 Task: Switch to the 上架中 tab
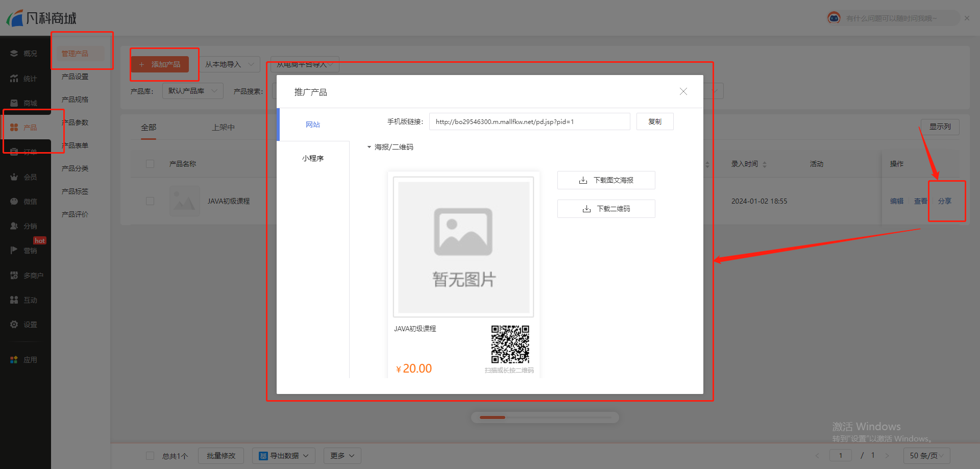click(x=223, y=127)
